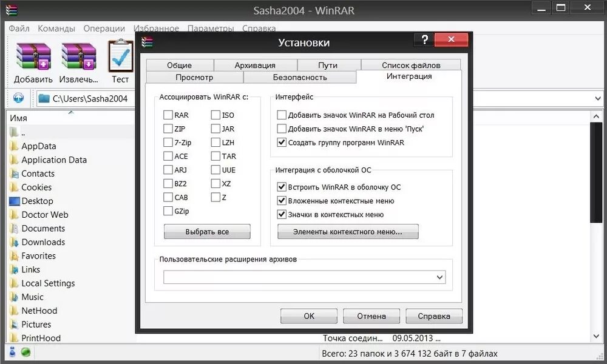
Task: Click the file list scrollbar down arrow
Action: pyautogui.click(x=596, y=336)
